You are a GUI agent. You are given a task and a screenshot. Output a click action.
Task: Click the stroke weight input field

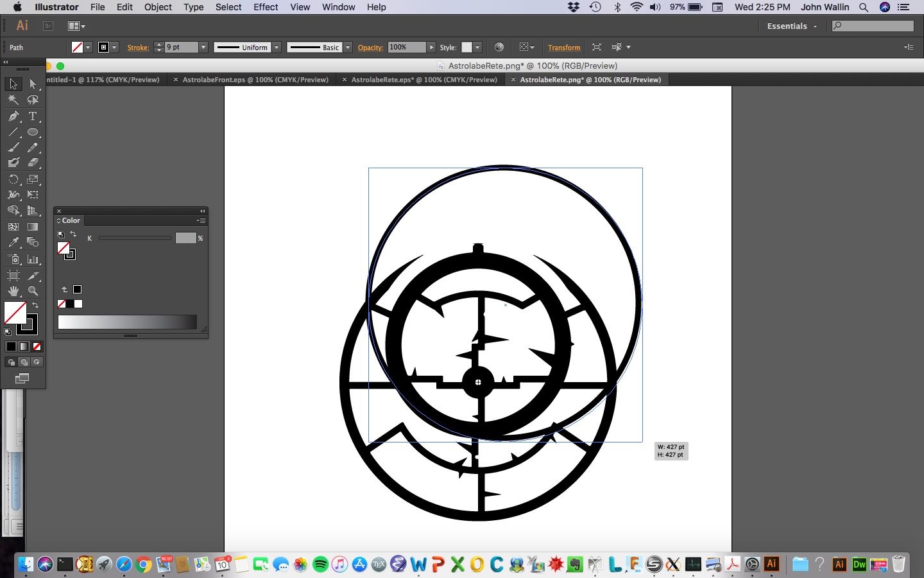(182, 48)
